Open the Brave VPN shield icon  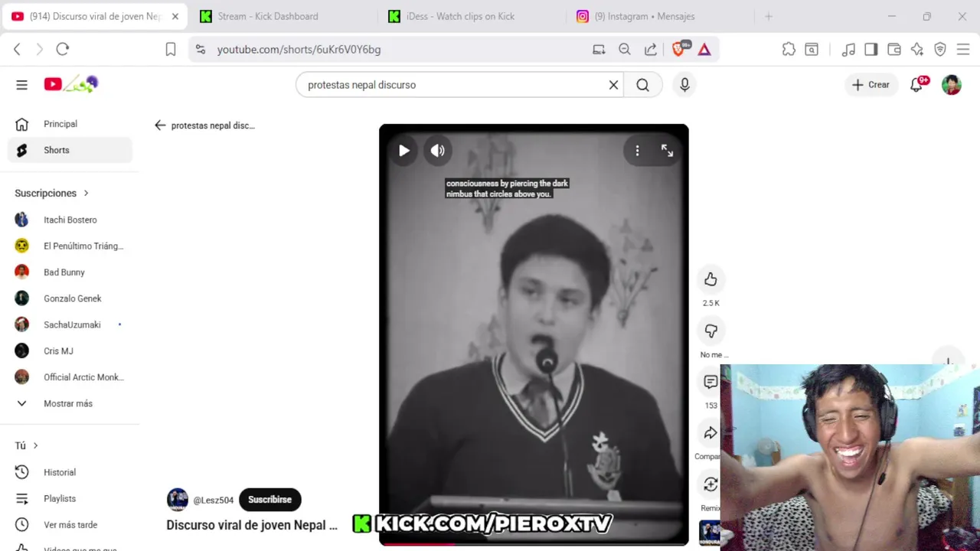click(940, 49)
